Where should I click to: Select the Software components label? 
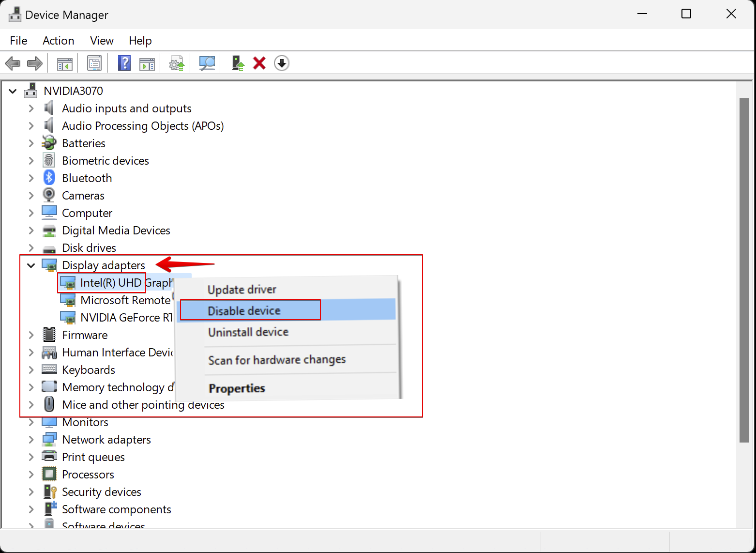click(x=117, y=509)
